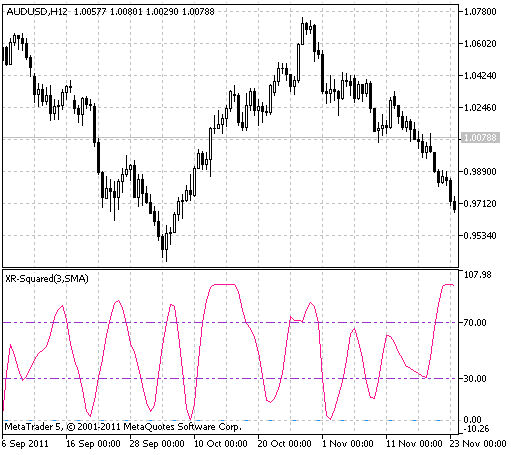Select the XR-Squared(3,SMA) indicator label
This screenshot has width=511, height=455.
click(46, 278)
